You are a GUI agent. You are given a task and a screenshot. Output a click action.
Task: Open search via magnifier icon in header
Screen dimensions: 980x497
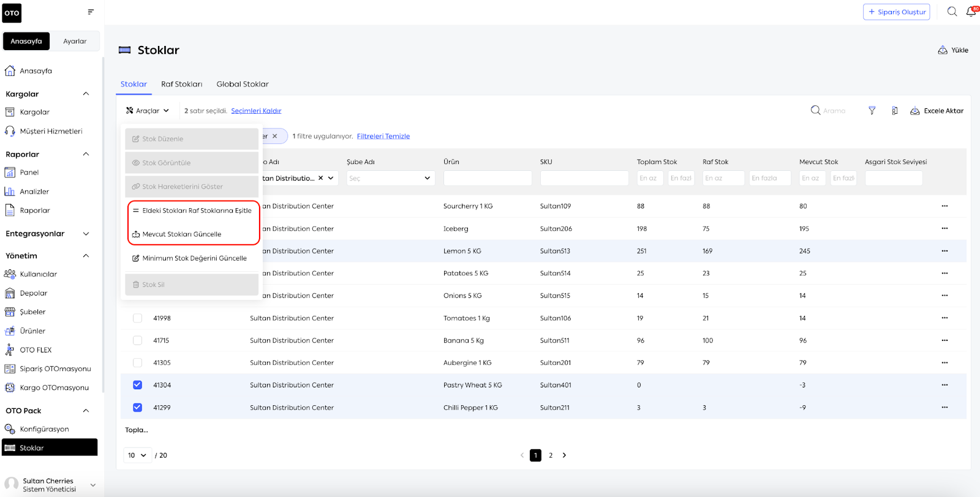(952, 12)
